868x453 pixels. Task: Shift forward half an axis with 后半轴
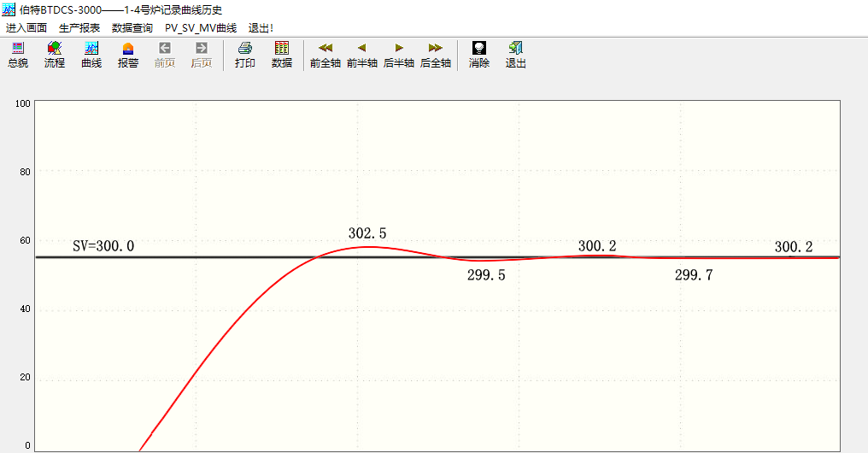click(x=399, y=55)
